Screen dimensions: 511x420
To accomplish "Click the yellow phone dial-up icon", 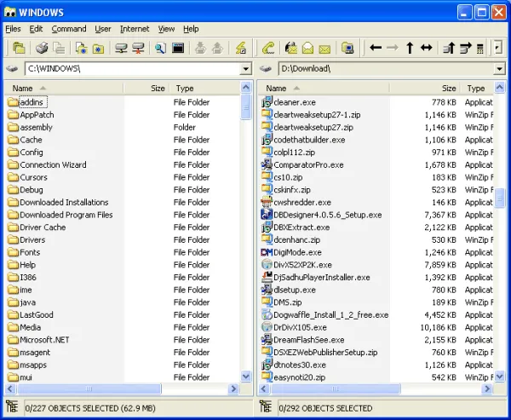I will [x=268, y=49].
